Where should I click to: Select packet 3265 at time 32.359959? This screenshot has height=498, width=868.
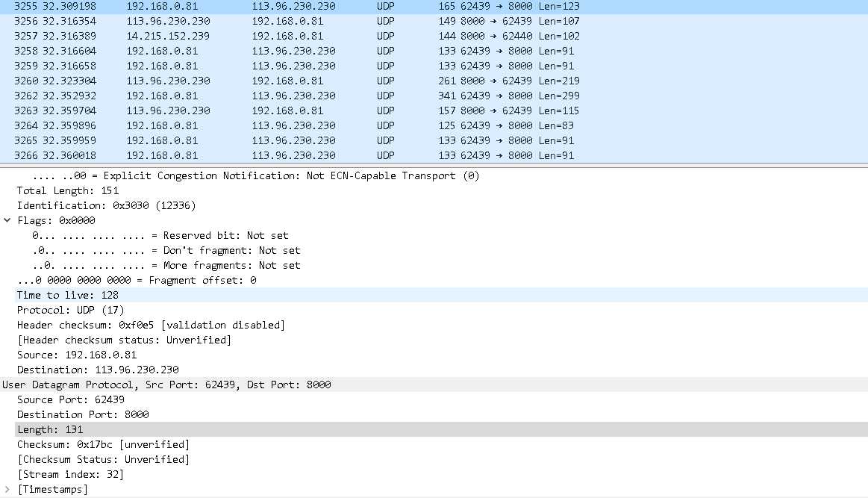[x=434, y=140]
